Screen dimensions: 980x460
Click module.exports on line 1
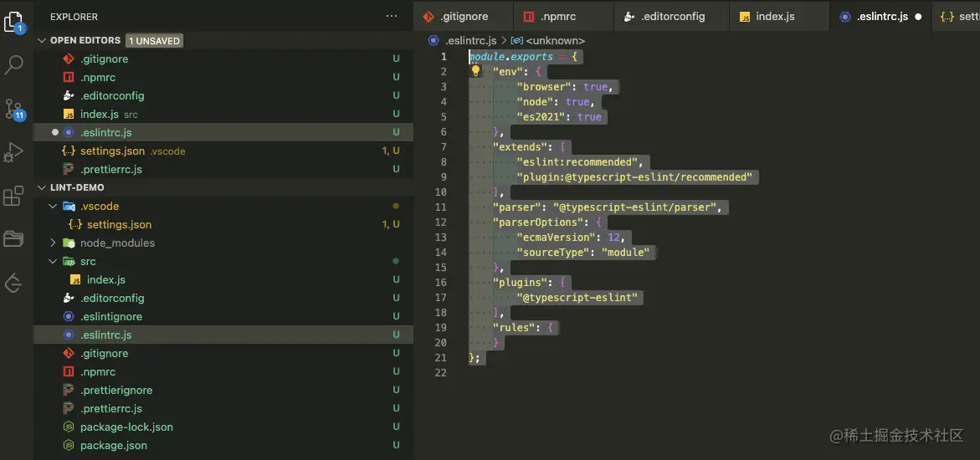(511, 56)
